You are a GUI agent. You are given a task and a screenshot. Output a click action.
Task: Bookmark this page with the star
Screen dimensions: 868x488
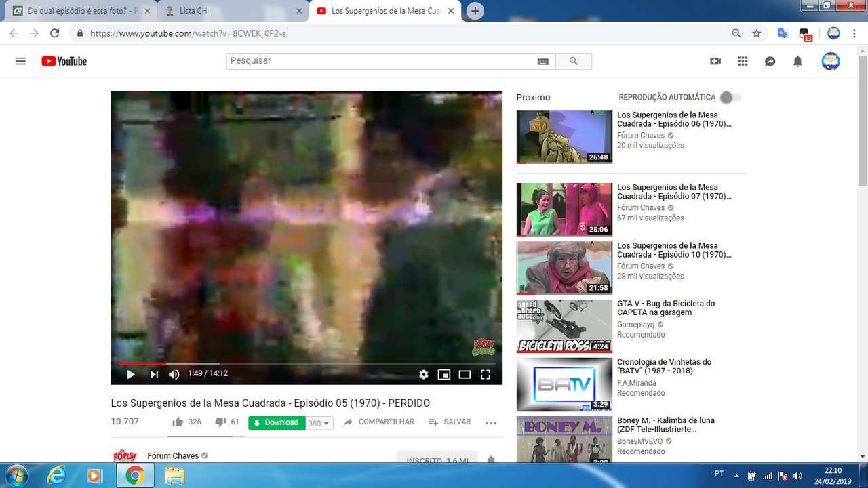[x=757, y=33]
